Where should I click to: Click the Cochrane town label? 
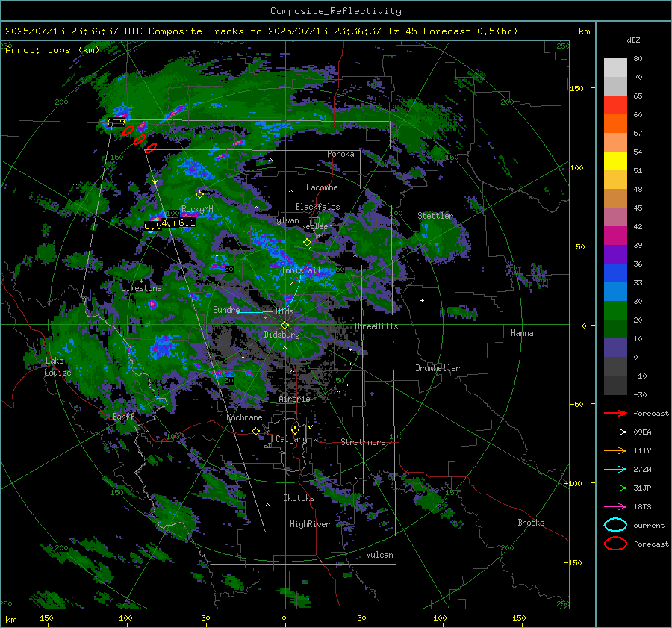(x=244, y=417)
